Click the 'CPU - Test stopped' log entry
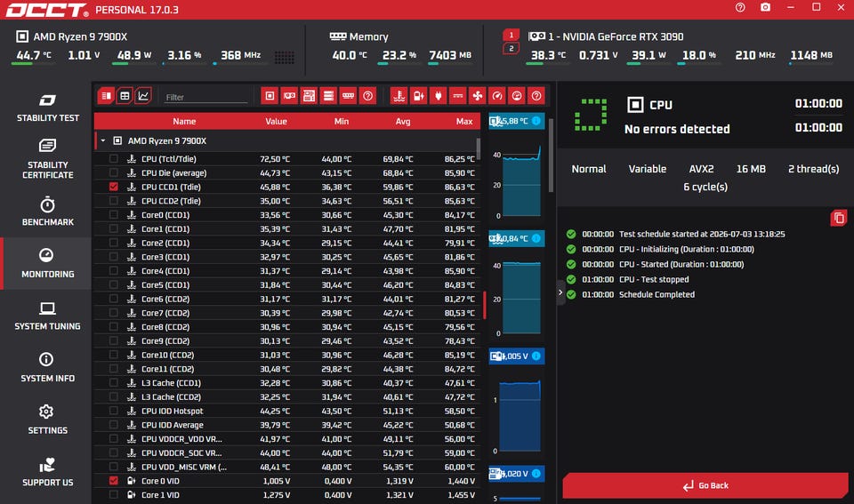 (x=654, y=279)
